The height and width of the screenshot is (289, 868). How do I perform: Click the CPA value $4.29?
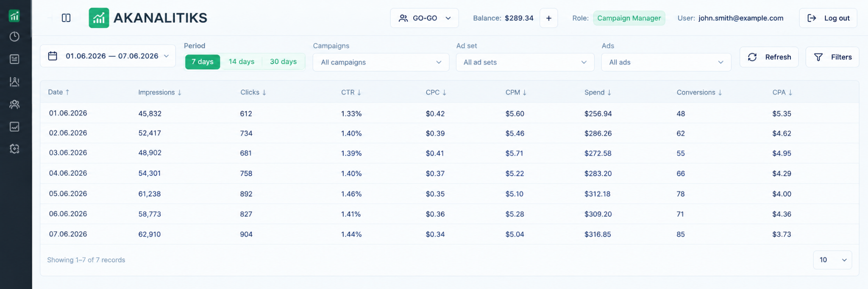pos(782,174)
